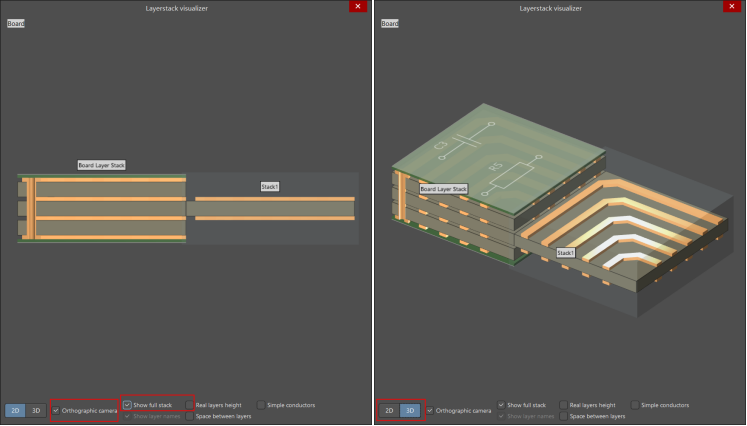Enable Real layers height in left window
The width and height of the screenshot is (747, 426).
[190, 405]
